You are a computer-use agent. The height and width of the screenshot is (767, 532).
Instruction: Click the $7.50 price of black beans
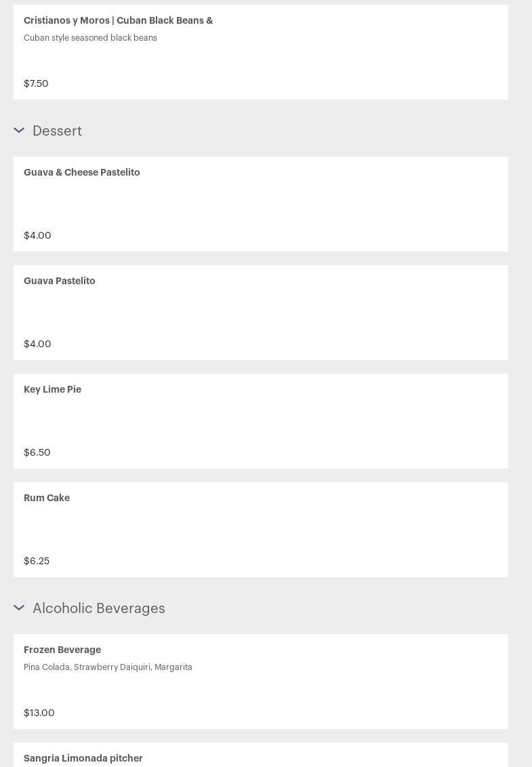pyautogui.click(x=36, y=83)
